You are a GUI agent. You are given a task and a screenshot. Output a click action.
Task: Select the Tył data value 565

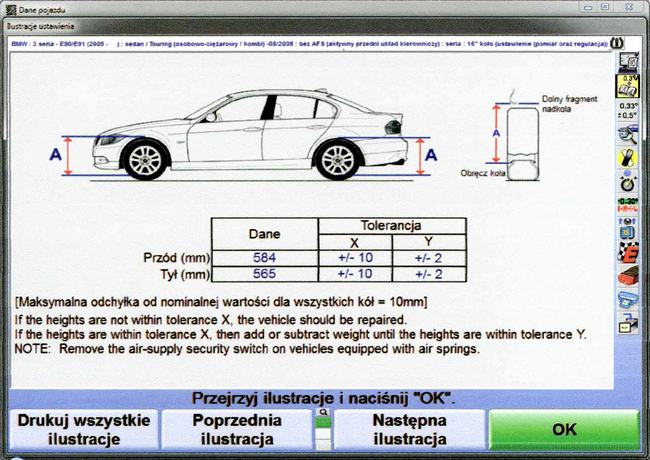[263, 274]
